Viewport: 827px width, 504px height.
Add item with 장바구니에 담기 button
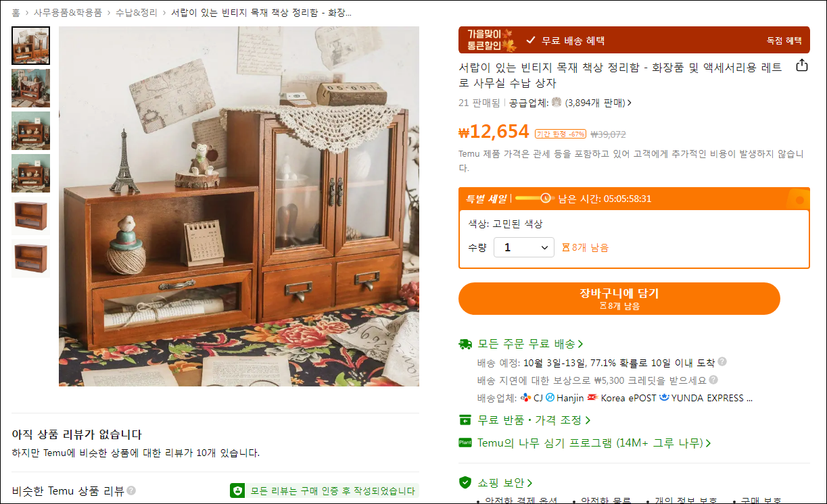619,299
